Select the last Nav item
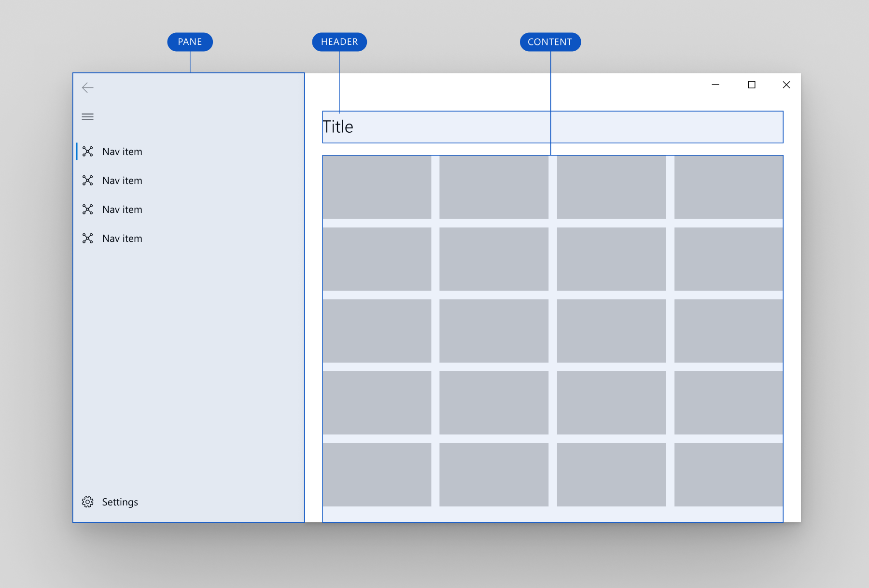Viewport: 869px width, 588px height. coord(122,238)
